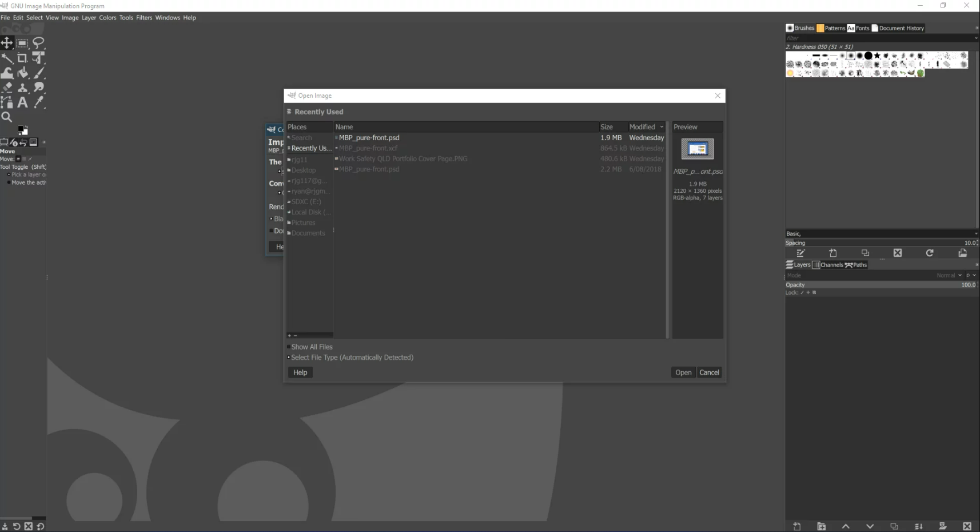Click the Raise layer arrow
Screen dimensions: 980x532
pos(846,526)
